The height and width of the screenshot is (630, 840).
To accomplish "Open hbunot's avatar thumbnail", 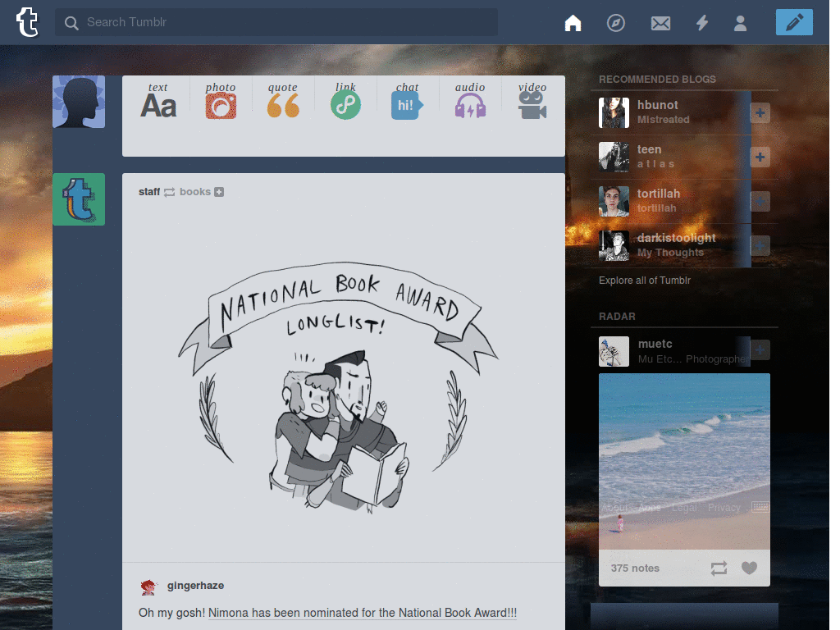I will pyautogui.click(x=614, y=112).
